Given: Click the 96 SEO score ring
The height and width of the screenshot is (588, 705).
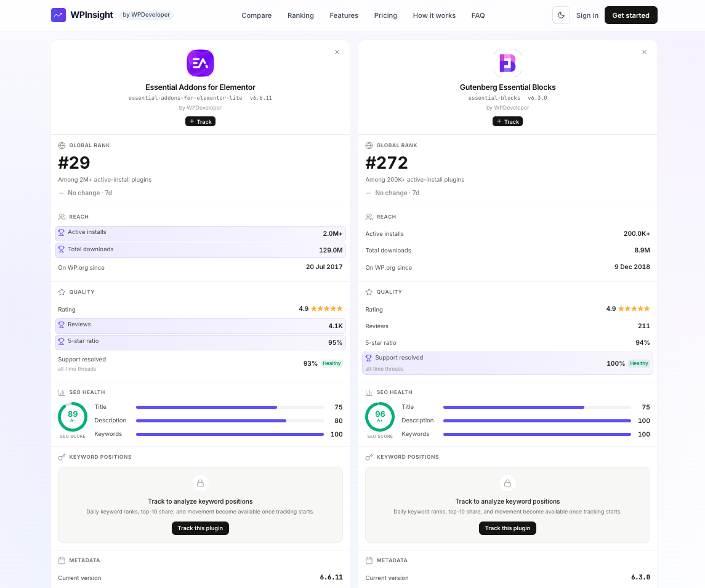Looking at the screenshot, I should coord(379,417).
